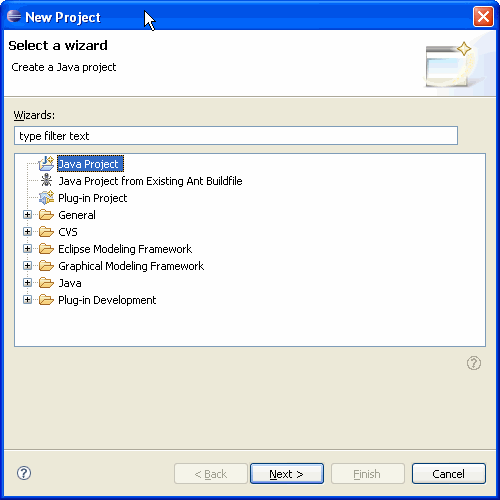Cancel the New Project dialog
Viewport: 500px width, 500px height.
tap(449, 474)
